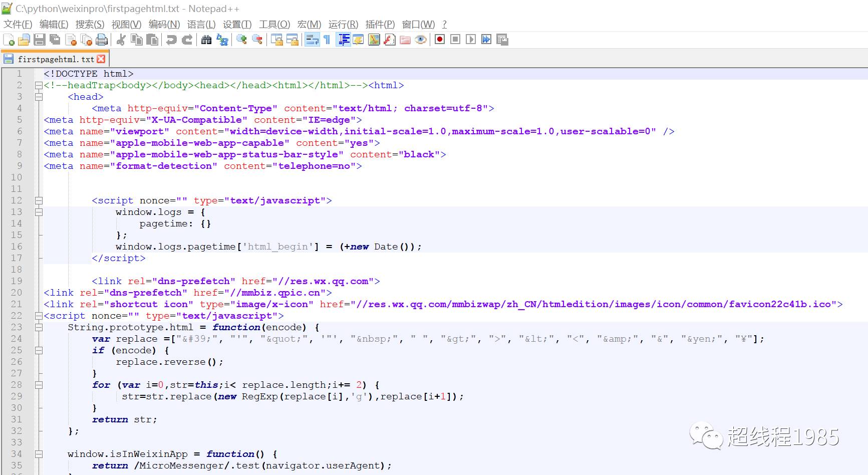Screen dimensions: 868x475
Task: Open the 插件(P) Plugins menu
Action: (x=380, y=24)
